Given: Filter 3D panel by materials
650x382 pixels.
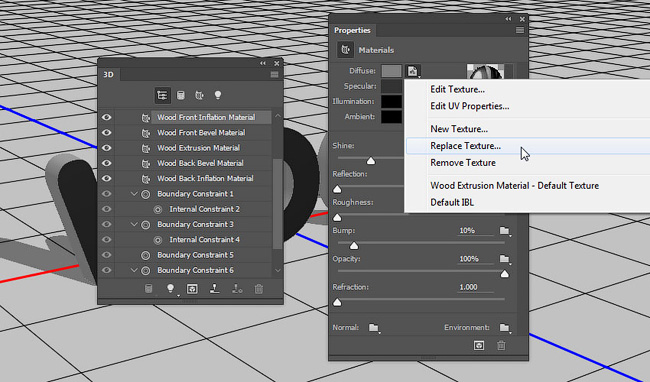Looking at the screenshot, I should [199, 95].
